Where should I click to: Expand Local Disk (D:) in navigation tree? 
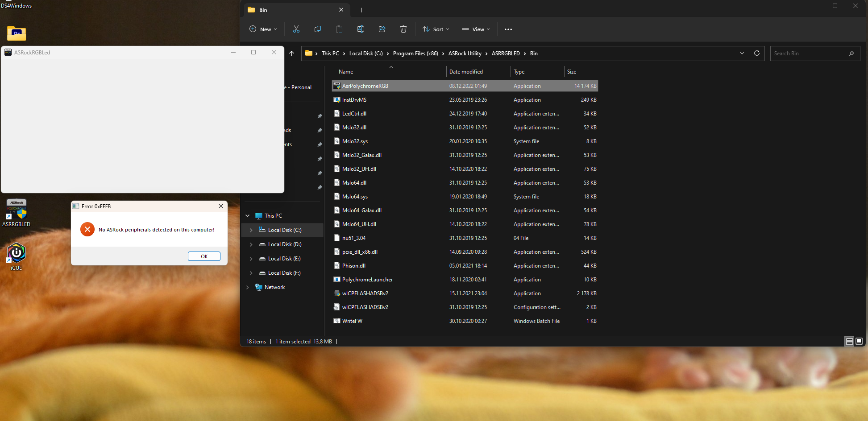[251, 244]
